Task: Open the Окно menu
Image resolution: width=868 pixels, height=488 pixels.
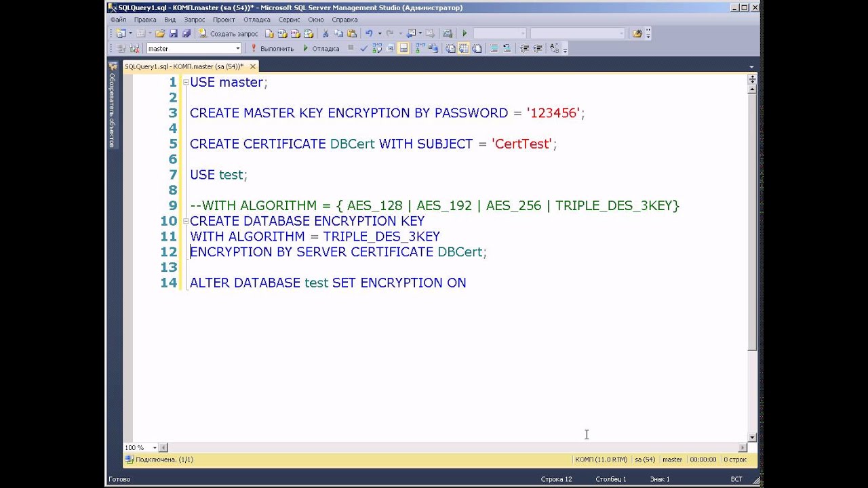Action: click(316, 20)
